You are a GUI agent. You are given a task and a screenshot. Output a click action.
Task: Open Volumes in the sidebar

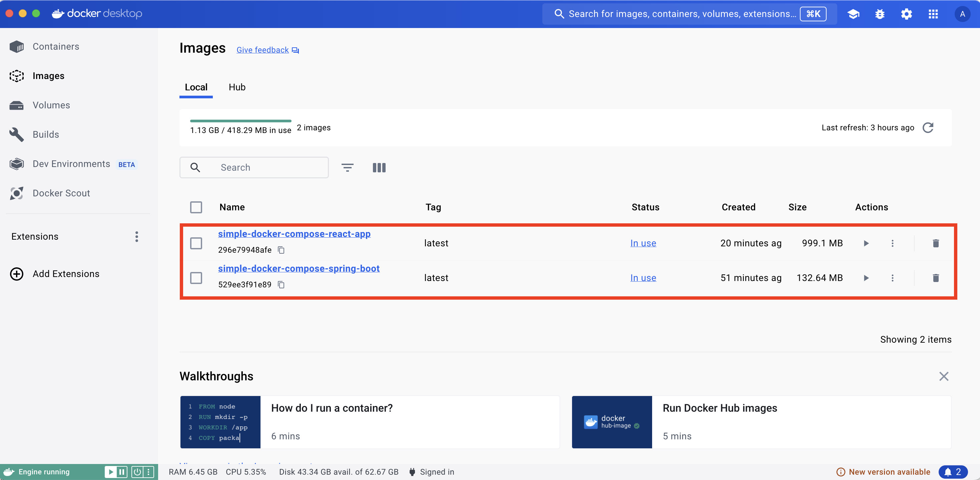51,105
